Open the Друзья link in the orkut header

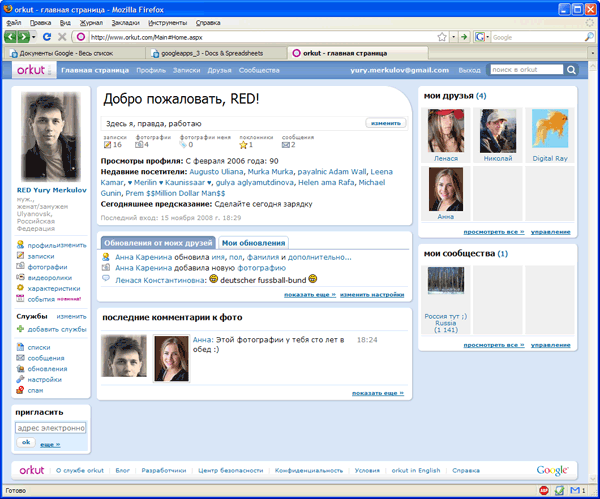pos(219,70)
